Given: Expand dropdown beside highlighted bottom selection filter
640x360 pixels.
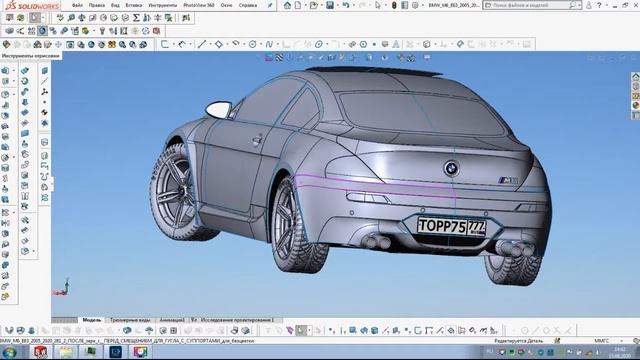Looking at the screenshot, I should pyautogui.click(x=309, y=330).
